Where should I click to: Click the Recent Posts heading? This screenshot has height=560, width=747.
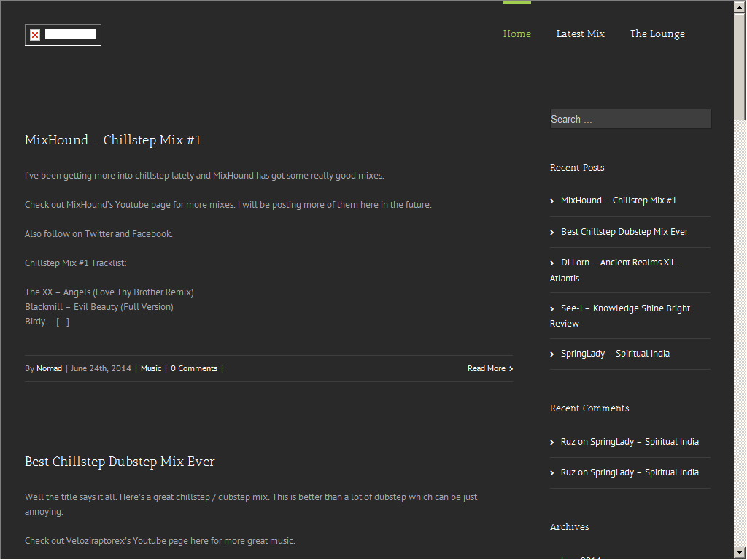(x=577, y=168)
